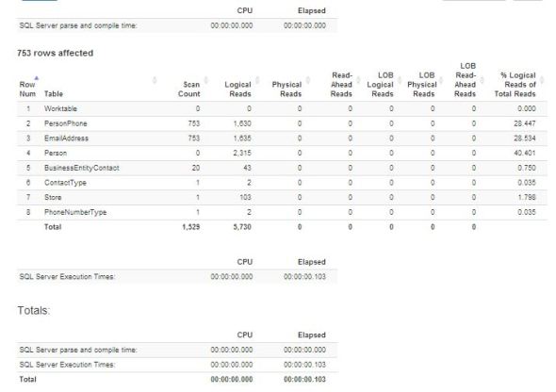The width and height of the screenshot is (556, 392).
Task: Click the 1,635 logical reads value
Action: [x=242, y=139]
